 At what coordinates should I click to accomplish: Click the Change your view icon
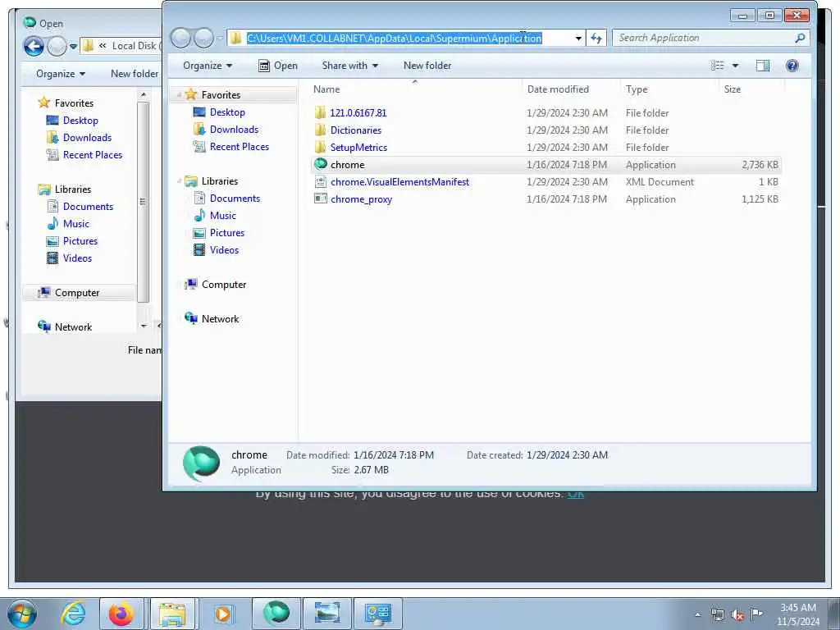[x=717, y=66]
